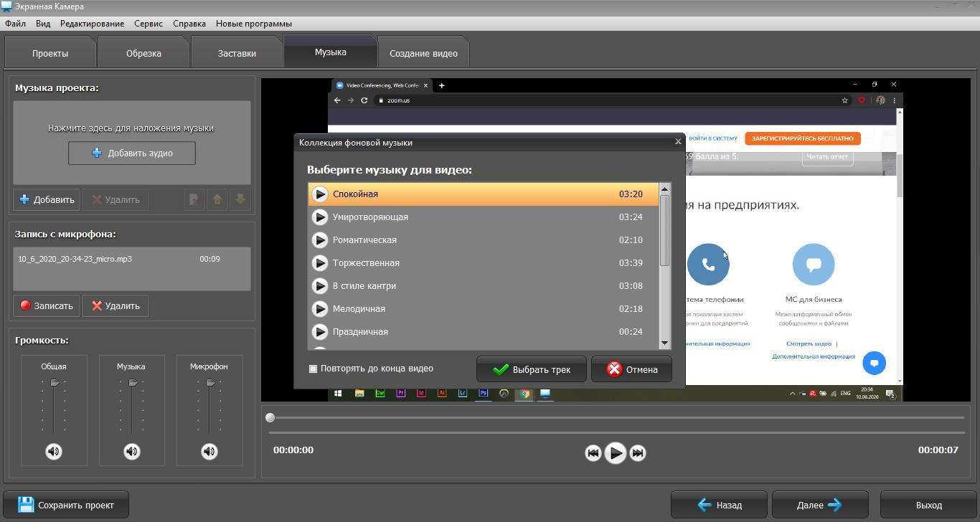The height and width of the screenshot is (522, 980).
Task: Click Записать microphone record button
Action: pos(47,305)
